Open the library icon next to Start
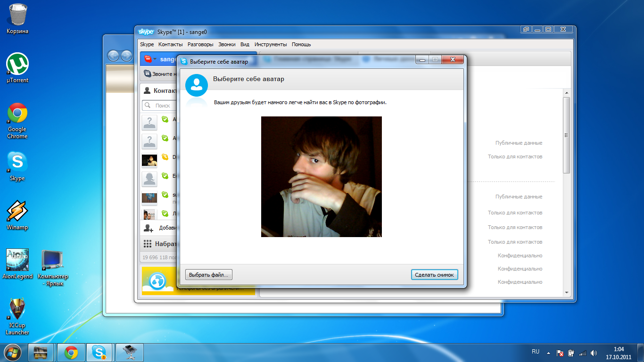The width and height of the screenshot is (644, 362). (41, 352)
